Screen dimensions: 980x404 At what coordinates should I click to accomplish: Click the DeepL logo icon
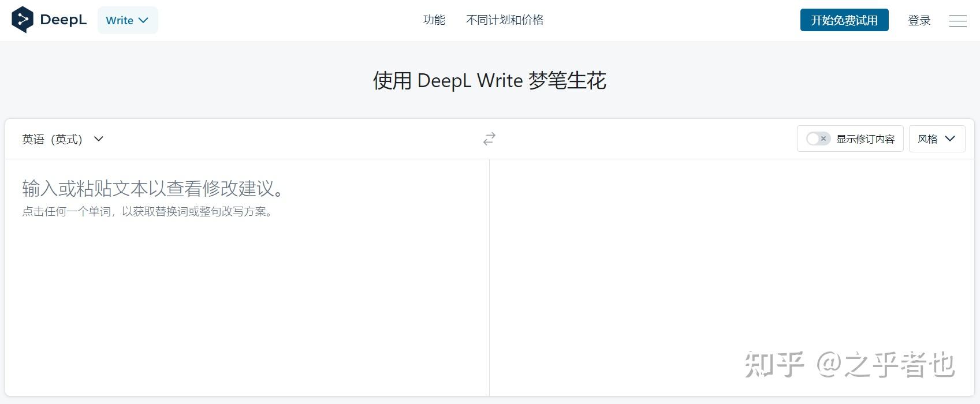pos(22,20)
